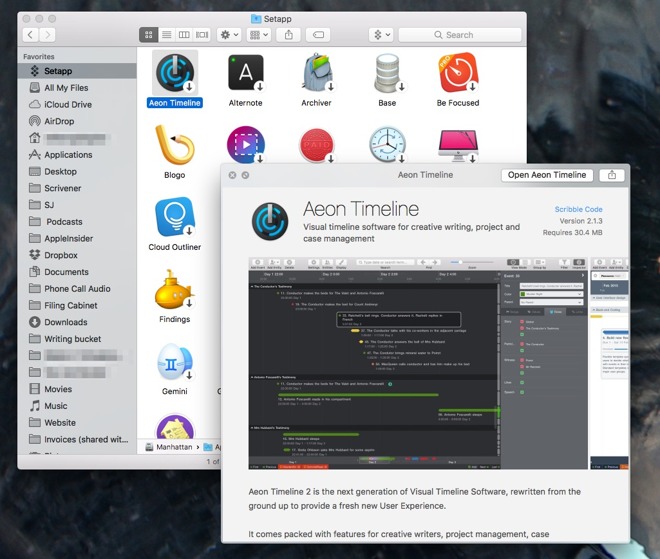The height and width of the screenshot is (559, 660).
Task: Open AirDrop in the sidebar
Action: (x=77, y=121)
